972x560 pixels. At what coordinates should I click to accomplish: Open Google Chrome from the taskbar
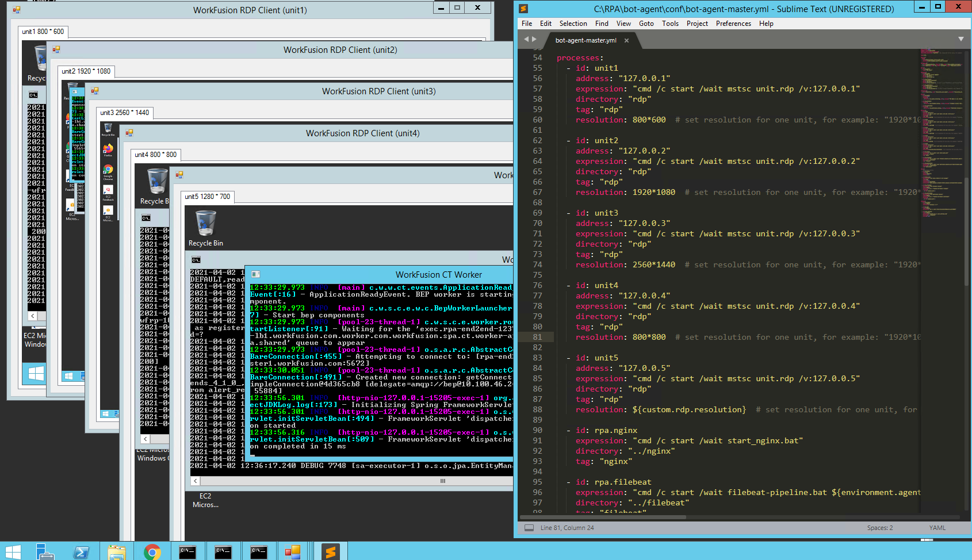click(152, 552)
